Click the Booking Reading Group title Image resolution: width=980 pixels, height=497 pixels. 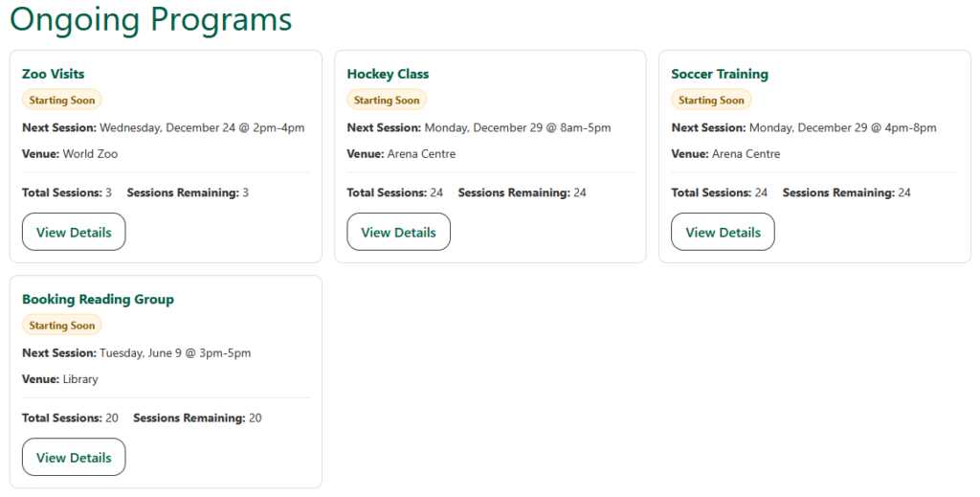tap(98, 300)
